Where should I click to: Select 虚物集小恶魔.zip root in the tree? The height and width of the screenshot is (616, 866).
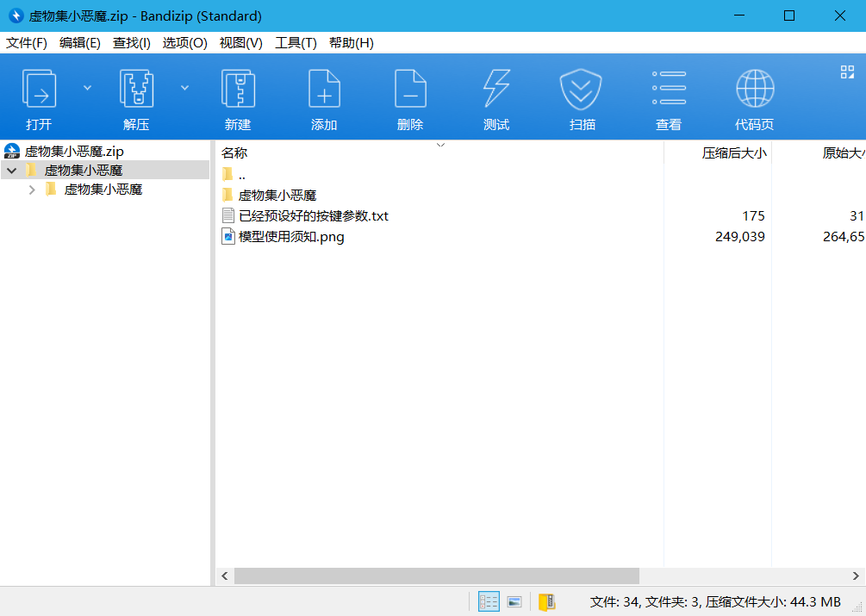[74, 152]
